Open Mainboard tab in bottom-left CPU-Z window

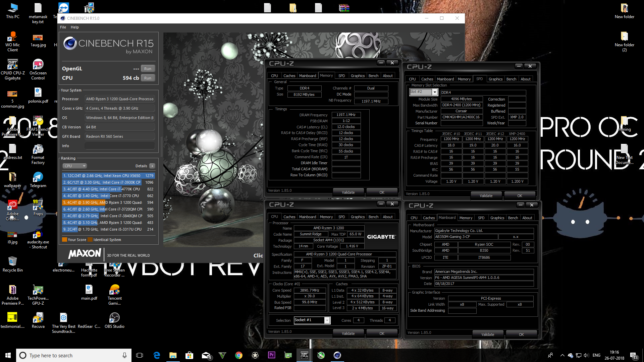pyautogui.click(x=307, y=217)
